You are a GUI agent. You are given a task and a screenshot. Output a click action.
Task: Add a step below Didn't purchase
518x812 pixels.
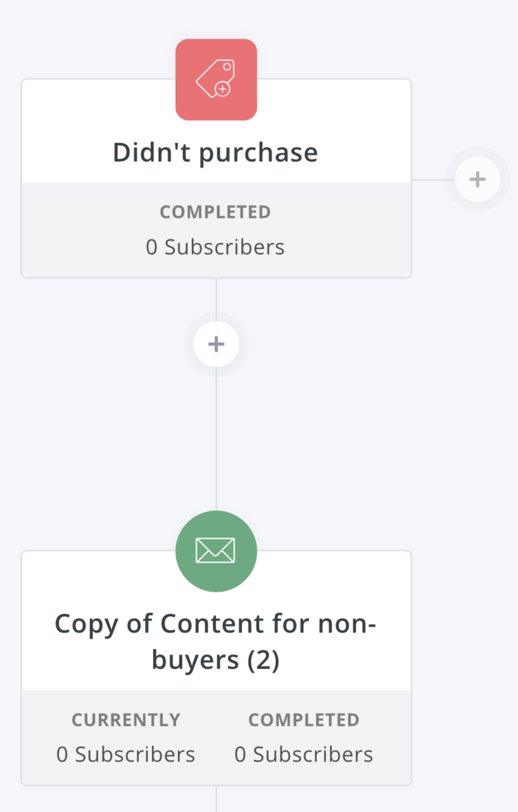tap(216, 344)
